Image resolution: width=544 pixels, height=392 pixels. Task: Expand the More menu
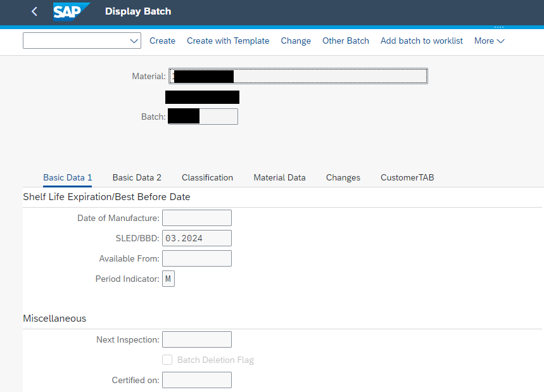click(x=489, y=41)
